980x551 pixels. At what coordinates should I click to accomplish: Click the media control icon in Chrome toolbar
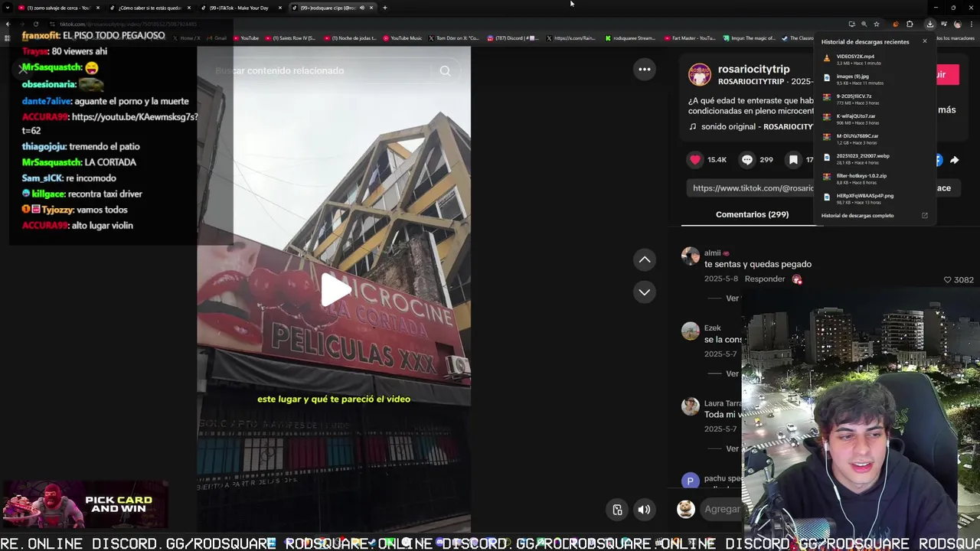(943, 24)
